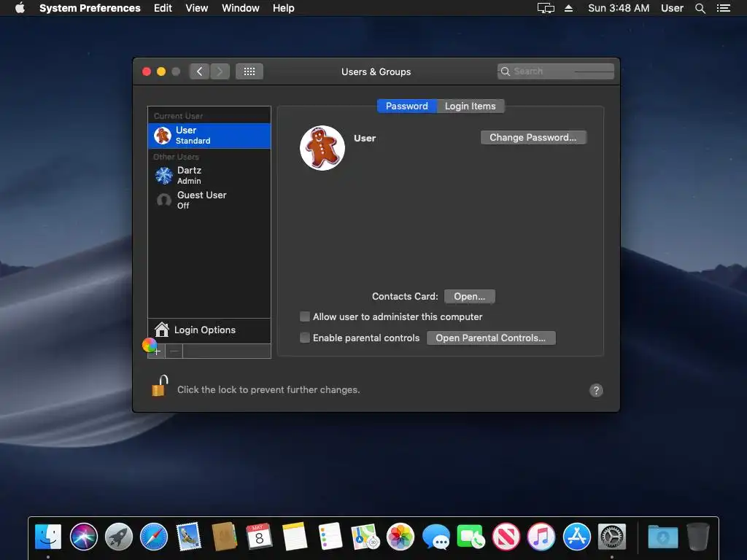This screenshot has width=747, height=560.
Task: Open Spotlight search in menu bar
Action: click(700, 8)
